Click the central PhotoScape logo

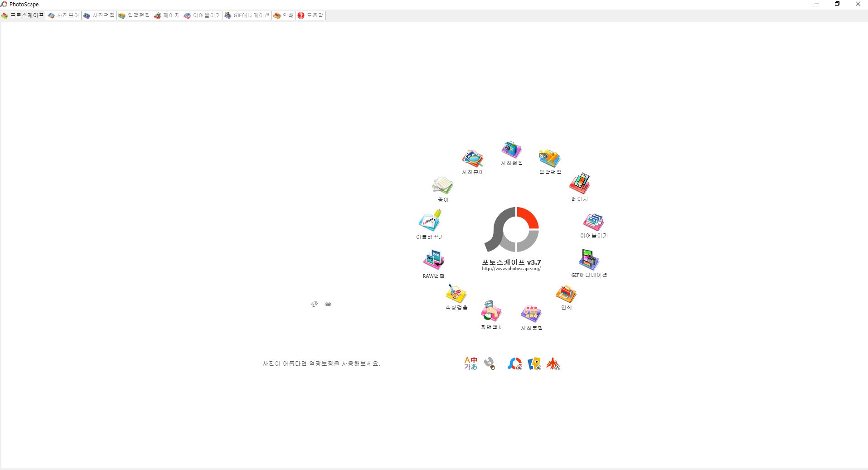(x=511, y=229)
